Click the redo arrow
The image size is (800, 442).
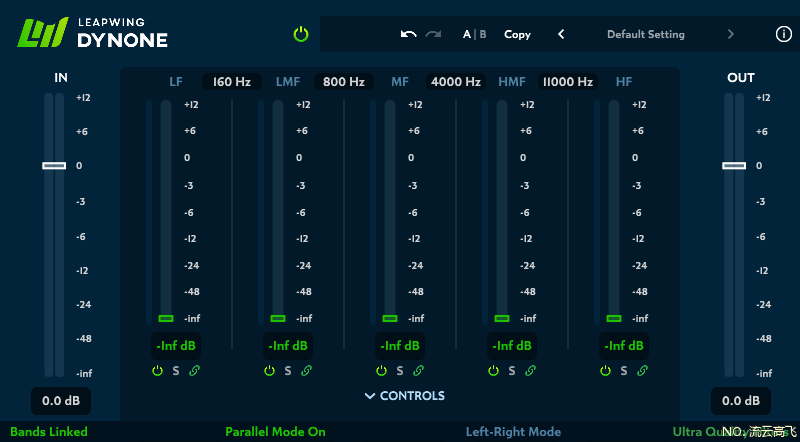pos(433,34)
